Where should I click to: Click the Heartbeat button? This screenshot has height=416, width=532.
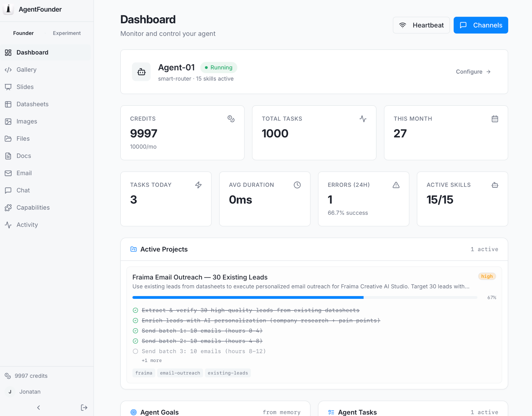click(x=421, y=25)
